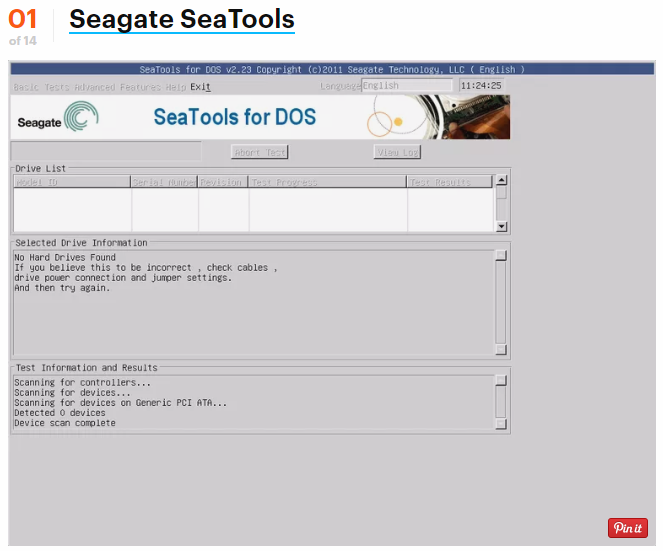Click the Seagate spiral logo
This screenshot has width=663, height=551.
pos(81,116)
